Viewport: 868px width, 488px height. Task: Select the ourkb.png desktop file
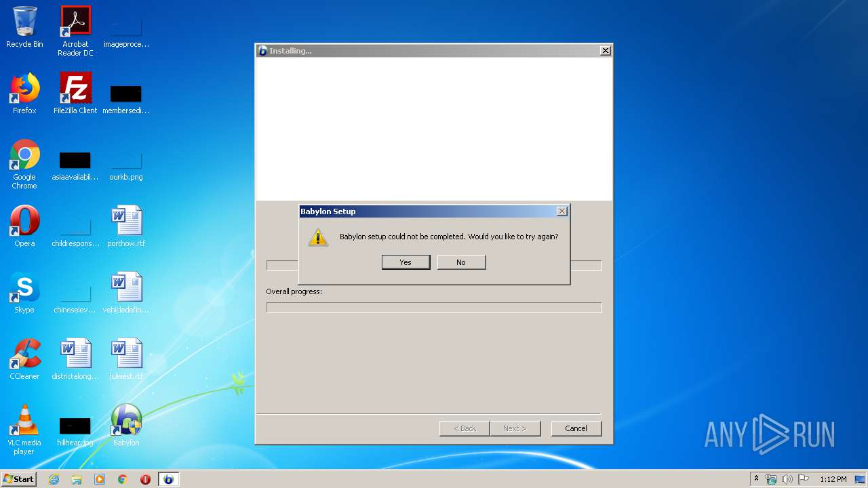click(126, 165)
